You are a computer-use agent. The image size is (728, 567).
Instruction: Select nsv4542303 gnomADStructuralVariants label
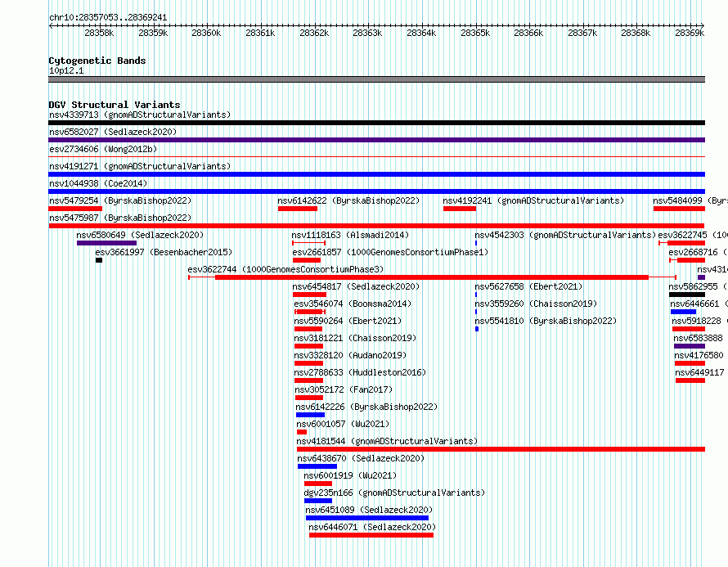[x=565, y=235]
